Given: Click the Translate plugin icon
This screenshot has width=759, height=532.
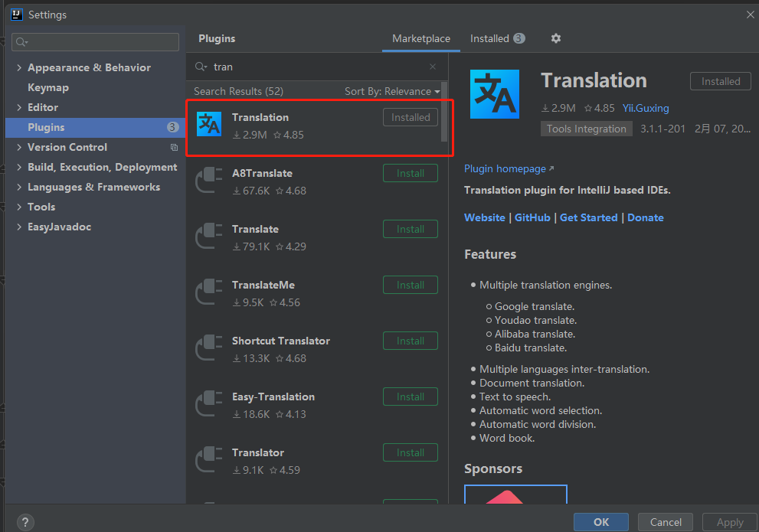Looking at the screenshot, I should [x=209, y=236].
